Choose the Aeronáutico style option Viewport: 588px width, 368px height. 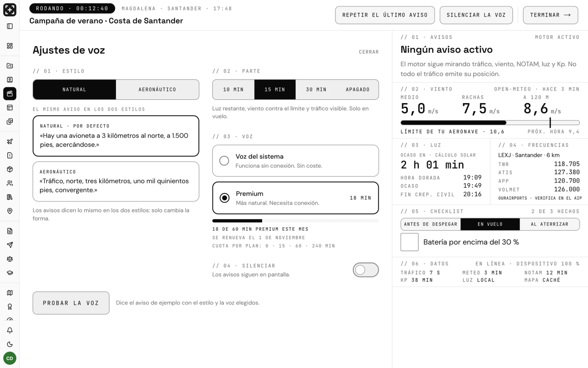click(x=157, y=89)
